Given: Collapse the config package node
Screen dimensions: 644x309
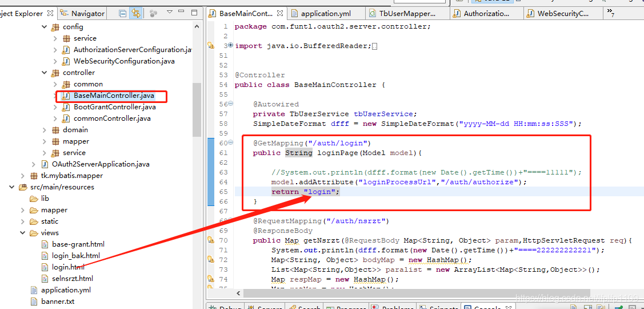Looking at the screenshot, I should (45, 27).
